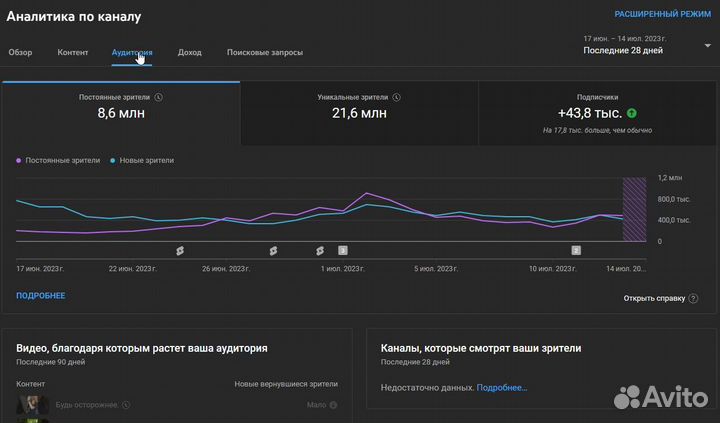Image resolution: width=720 pixels, height=423 pixels.
Task: Click Shorts marker icon just before 1 июл.
Action: click(x=320, y=250)
